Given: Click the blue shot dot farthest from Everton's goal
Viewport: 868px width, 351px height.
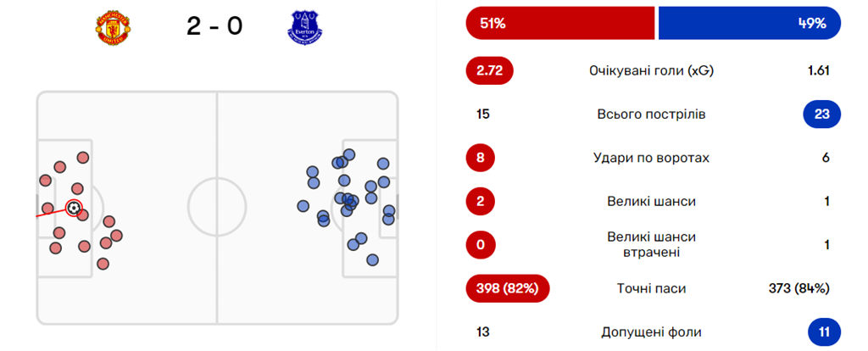Looking at the screenshot, I should point(303,206).
